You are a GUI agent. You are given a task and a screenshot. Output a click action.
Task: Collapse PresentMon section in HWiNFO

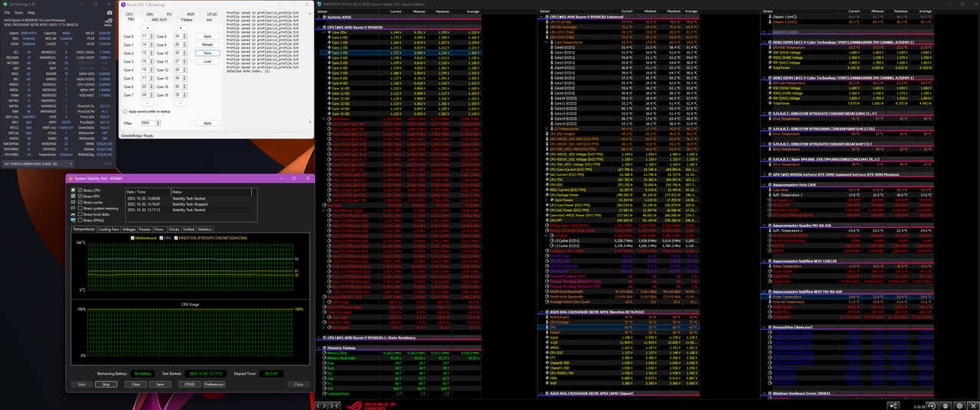tap(764, 327)
